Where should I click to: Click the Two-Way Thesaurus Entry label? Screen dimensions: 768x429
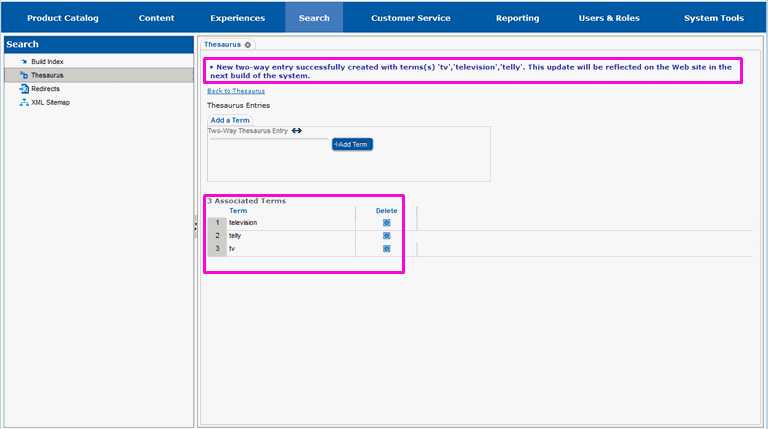pyautogui.click(x=248, y=131)
